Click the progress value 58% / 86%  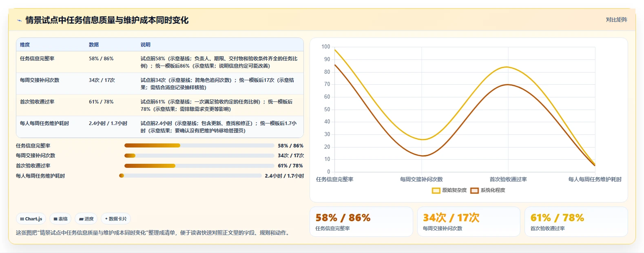click(290, 146)
